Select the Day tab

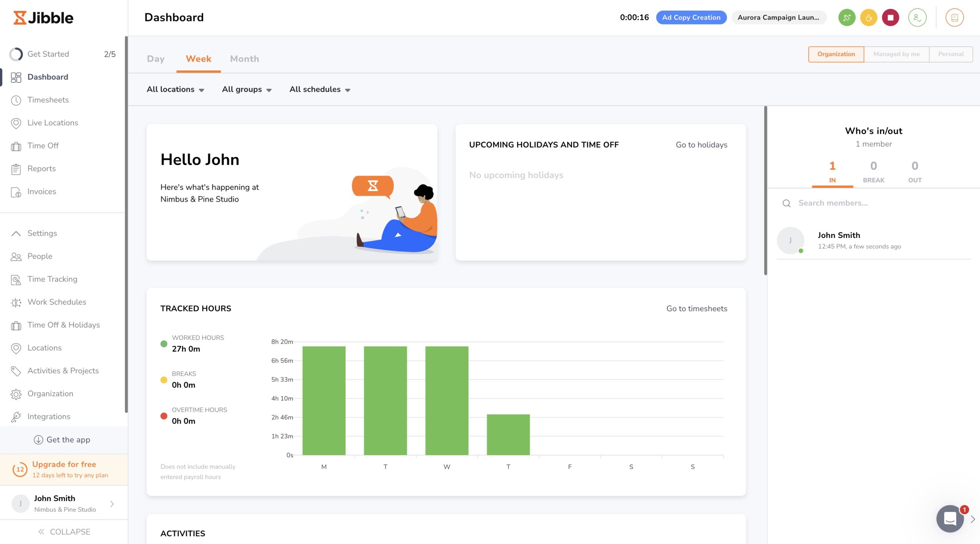156,59
